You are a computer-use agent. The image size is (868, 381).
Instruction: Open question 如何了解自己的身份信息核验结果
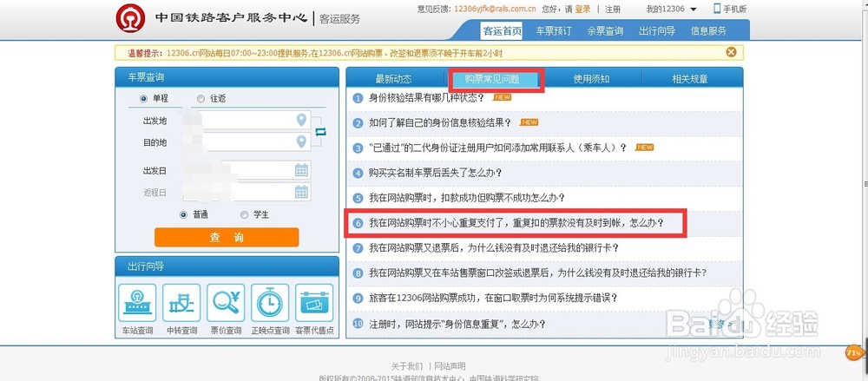pyautogui.click(x=441, y=123)
